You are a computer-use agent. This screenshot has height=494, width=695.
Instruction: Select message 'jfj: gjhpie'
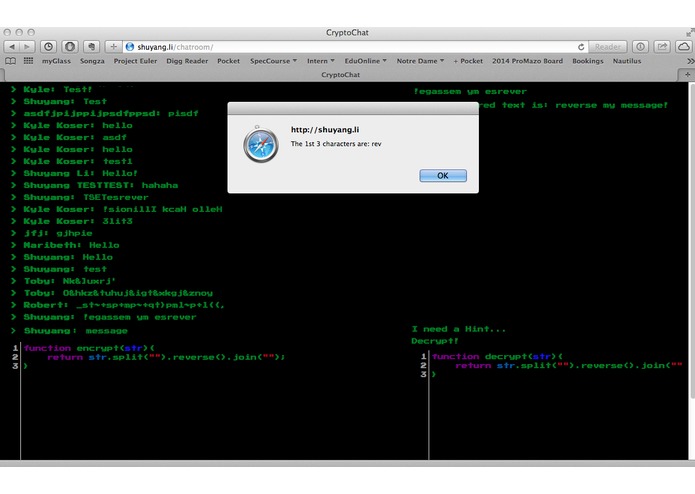coord(58,233)
